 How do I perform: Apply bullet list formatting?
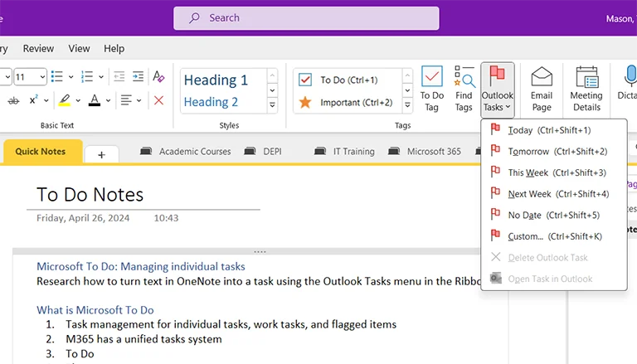[57, 76]
